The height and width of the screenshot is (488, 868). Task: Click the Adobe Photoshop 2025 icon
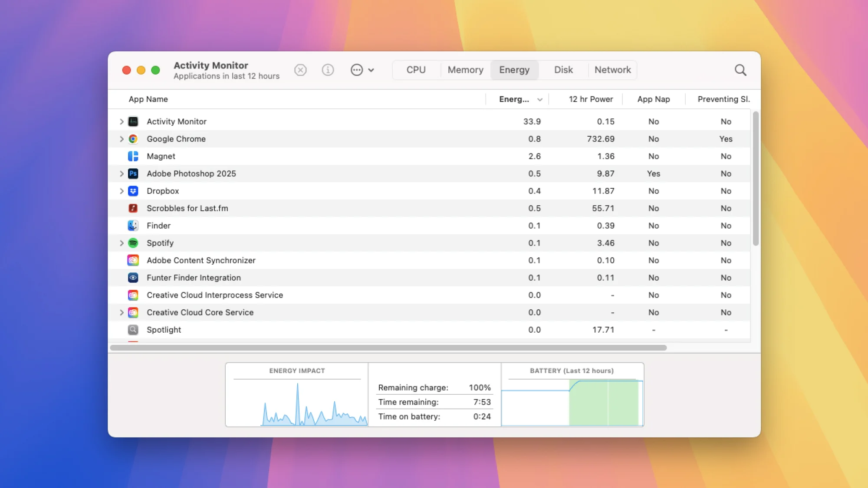tap(133, 174)
